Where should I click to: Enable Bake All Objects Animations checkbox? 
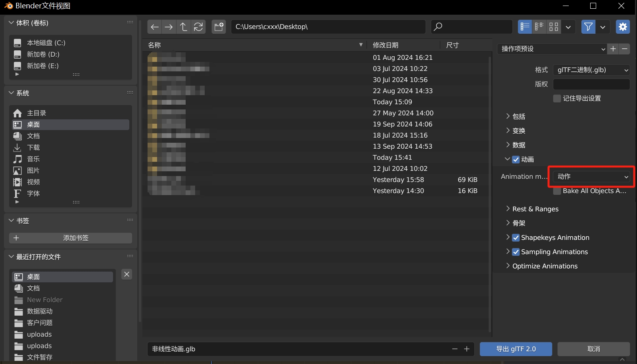click(557, 191)
